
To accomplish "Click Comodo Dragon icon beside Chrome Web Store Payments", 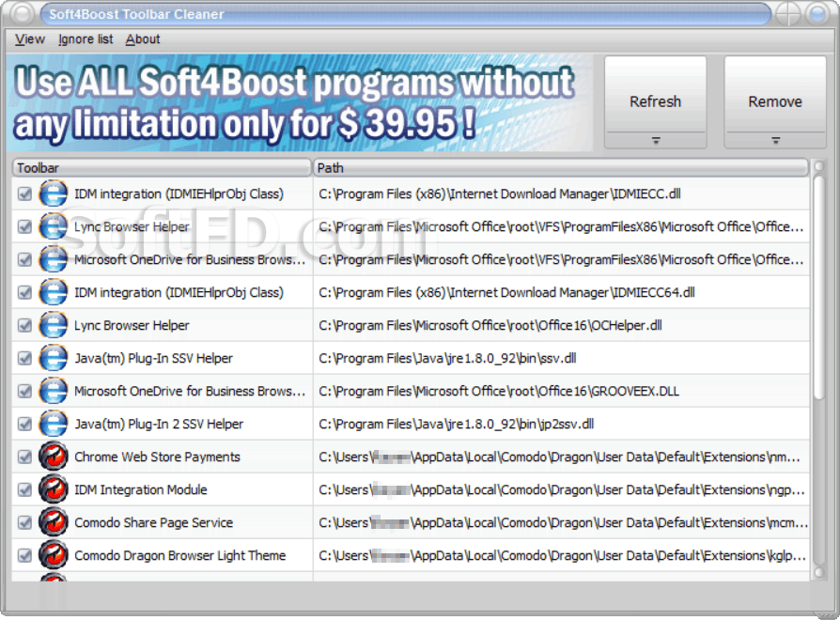I will (54, 457).
